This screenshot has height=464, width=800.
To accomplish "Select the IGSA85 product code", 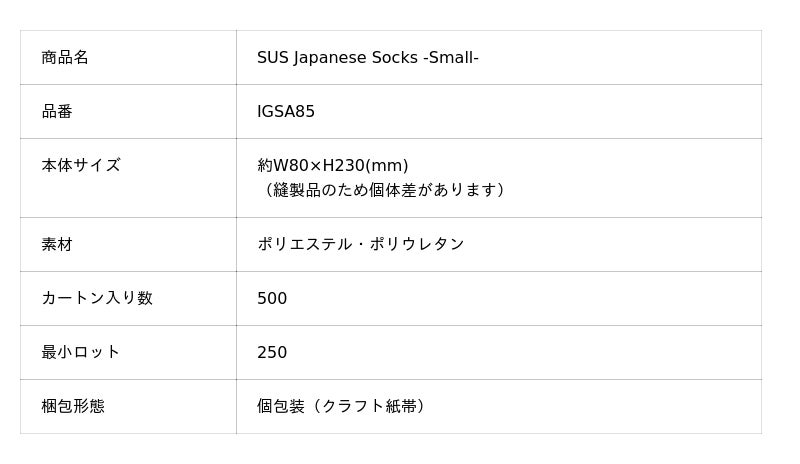I will [286, 111].
